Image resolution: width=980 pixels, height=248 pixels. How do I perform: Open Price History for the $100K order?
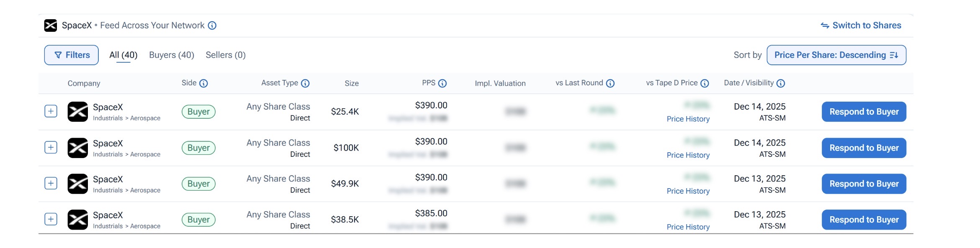point(688,155)
